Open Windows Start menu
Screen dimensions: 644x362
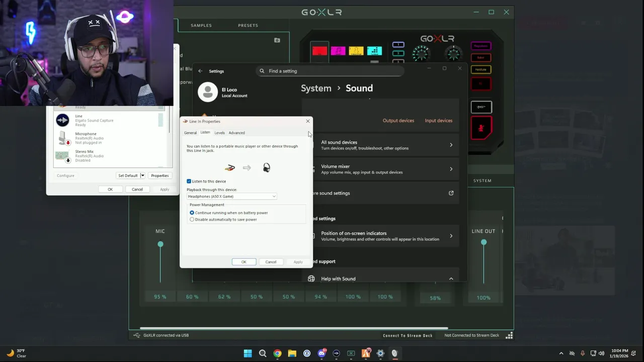248,353
